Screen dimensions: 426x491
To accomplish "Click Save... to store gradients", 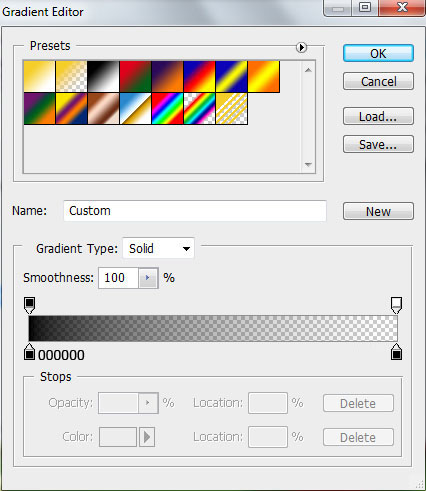I will click(378, 144).
